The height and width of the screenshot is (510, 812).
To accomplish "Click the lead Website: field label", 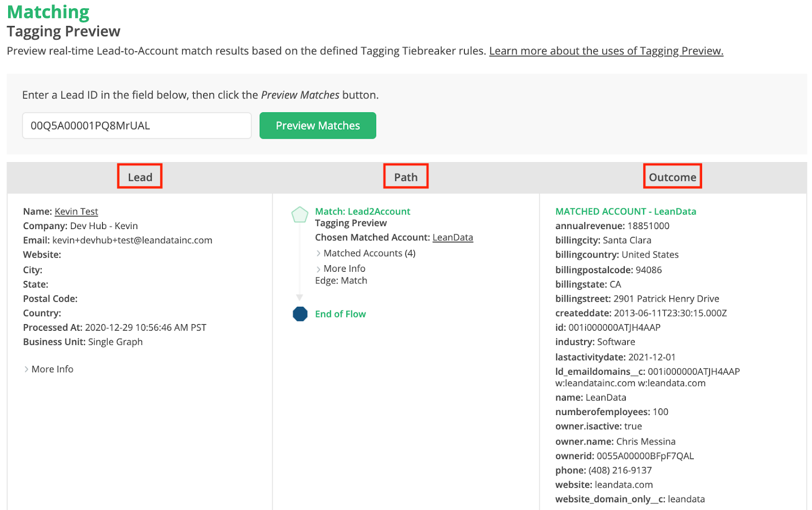I will (x=42, y=254).
